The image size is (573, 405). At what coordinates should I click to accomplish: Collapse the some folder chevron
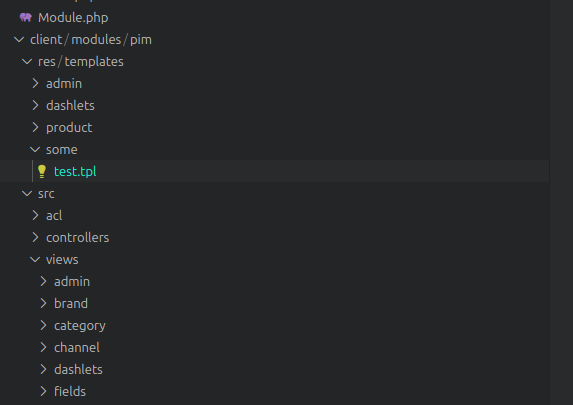35,149
